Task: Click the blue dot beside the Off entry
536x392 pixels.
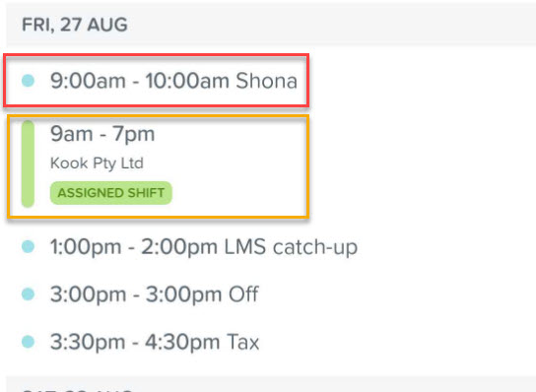Action: click(28, 294)
